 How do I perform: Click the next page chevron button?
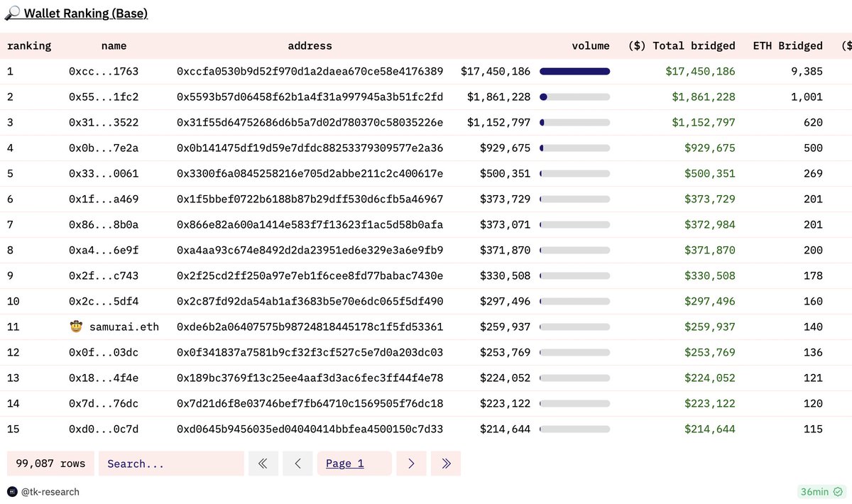(x=411, y=464)
